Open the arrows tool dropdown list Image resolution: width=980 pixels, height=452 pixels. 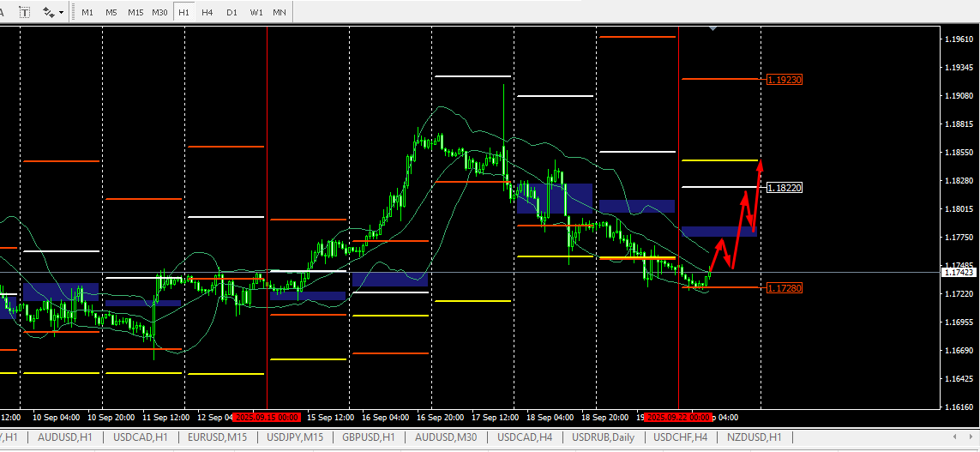61,12
